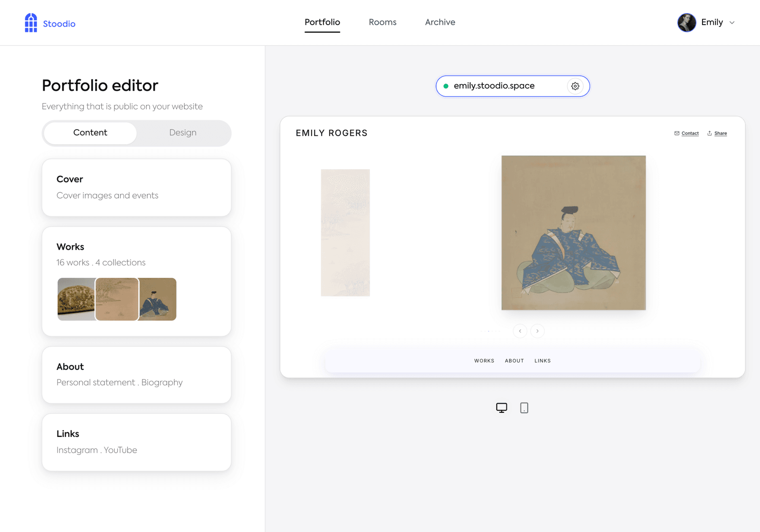Click the Contact link in preview
760x532 pixels.
pos(690,133)
